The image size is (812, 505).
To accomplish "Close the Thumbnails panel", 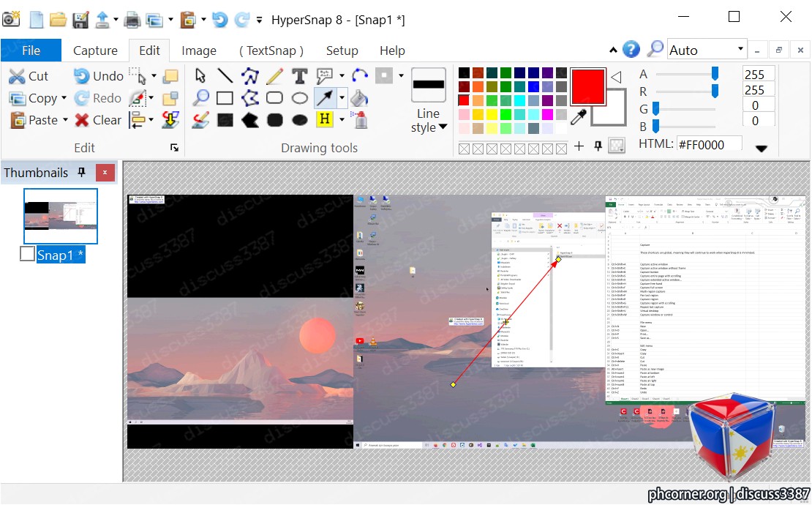I will point(105,173).
